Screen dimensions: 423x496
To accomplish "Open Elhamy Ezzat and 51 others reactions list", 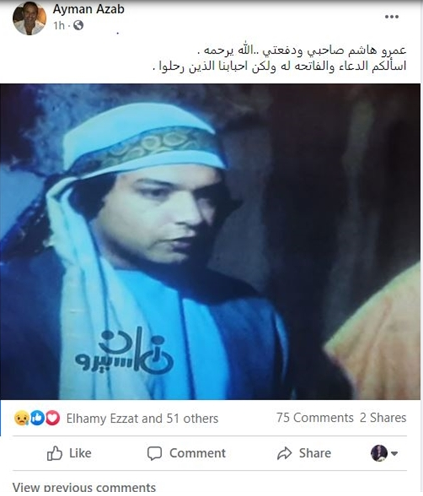I will coord(142,418).
